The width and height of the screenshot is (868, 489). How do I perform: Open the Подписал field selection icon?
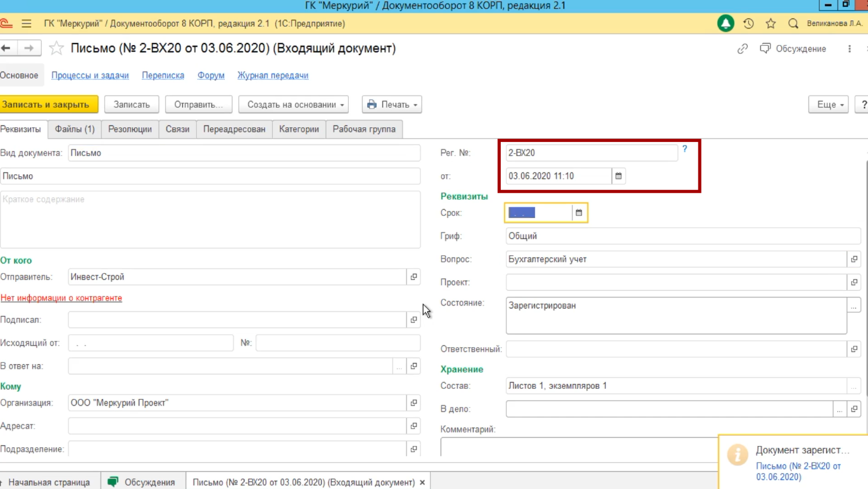click(x=413, y=320)
